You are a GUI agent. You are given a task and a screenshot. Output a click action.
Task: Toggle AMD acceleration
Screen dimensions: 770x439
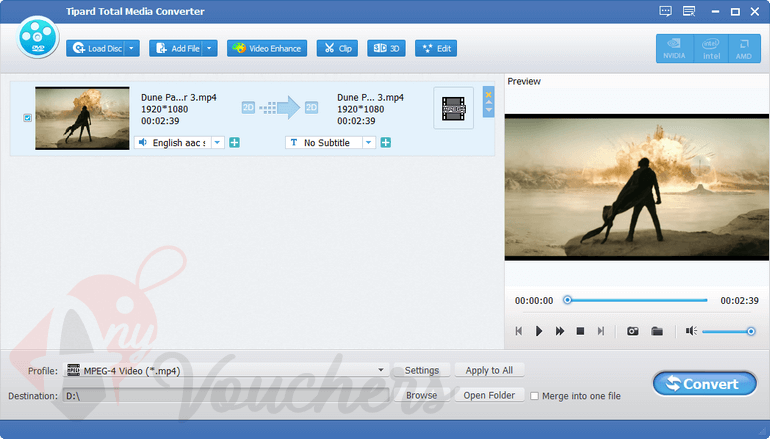(744, 49)
